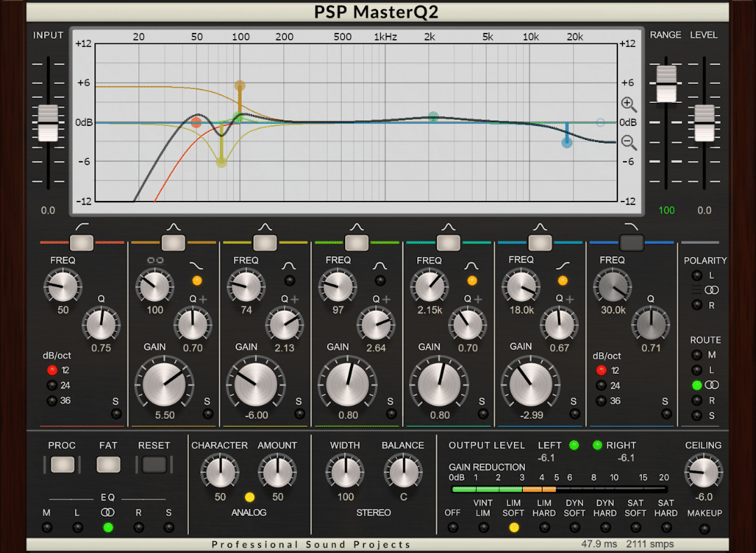Click the 18.0k node on the EQ curve
This screenshot has height=553, width=756.
point(567,142)
